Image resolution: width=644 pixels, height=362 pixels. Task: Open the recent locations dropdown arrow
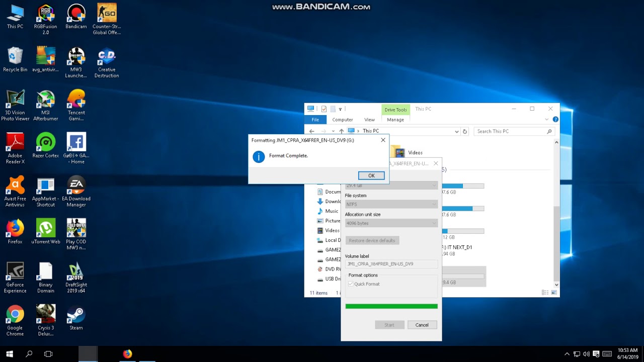333,131
